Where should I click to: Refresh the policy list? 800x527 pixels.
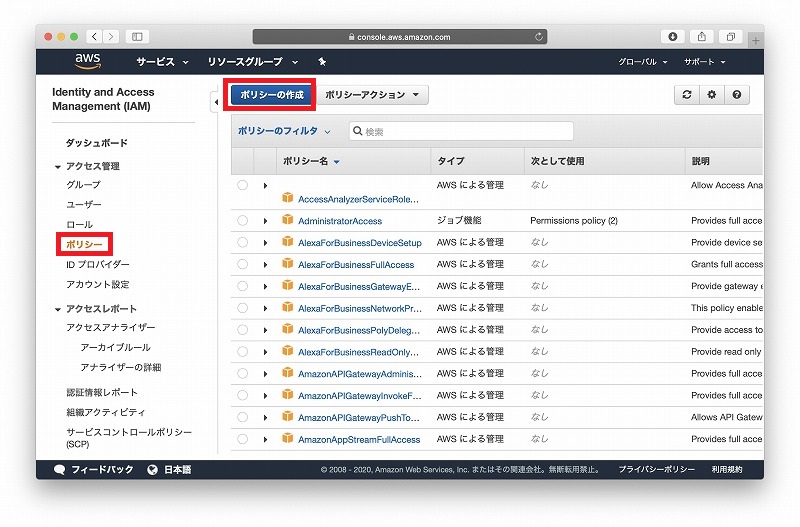[687, 94]
